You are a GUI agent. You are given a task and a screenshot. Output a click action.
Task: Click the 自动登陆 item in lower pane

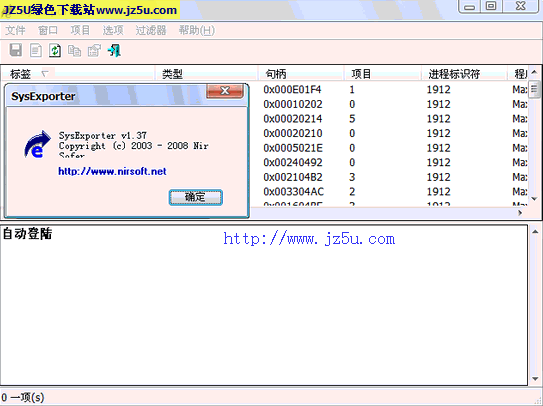(x=27, y=234)
